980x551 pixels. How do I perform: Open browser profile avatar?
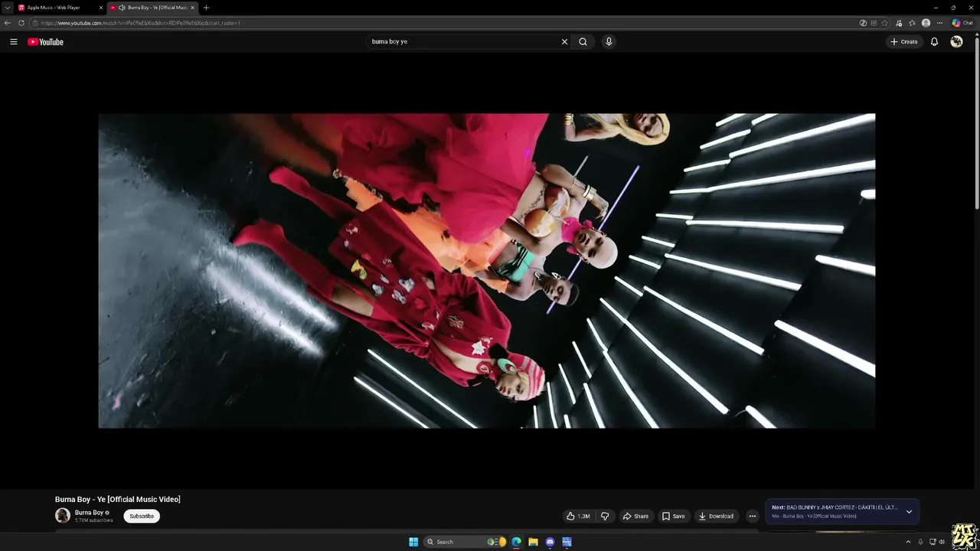tap(926, 23)
